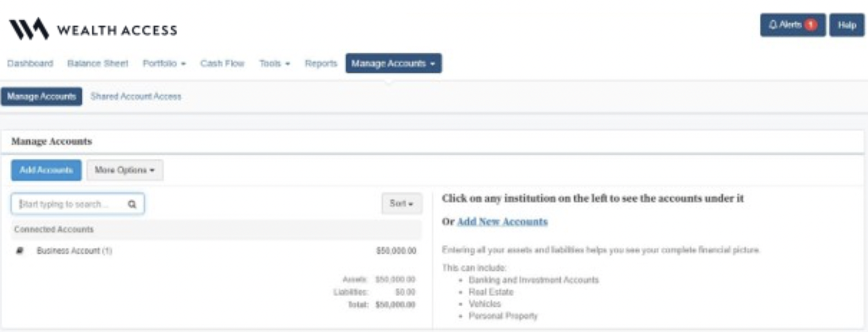Click the Wealth Access logo
The image size is (868, 332).
tap(93, 29)
